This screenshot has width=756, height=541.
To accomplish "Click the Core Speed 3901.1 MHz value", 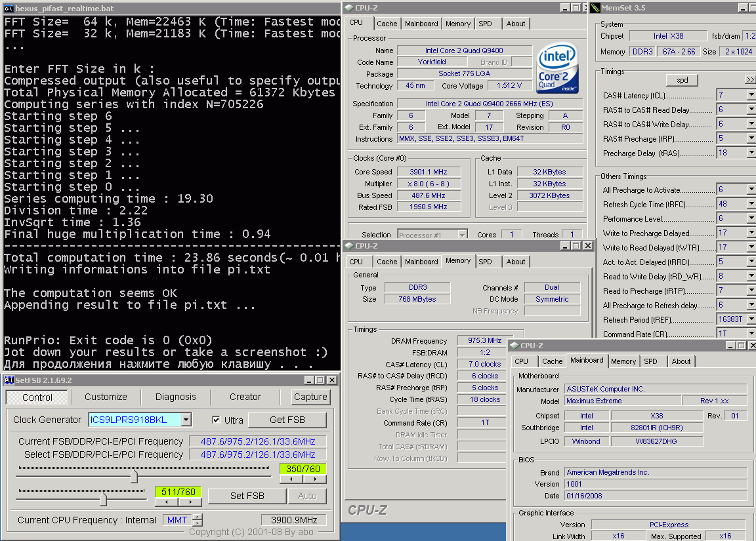I will coord(428,172).
